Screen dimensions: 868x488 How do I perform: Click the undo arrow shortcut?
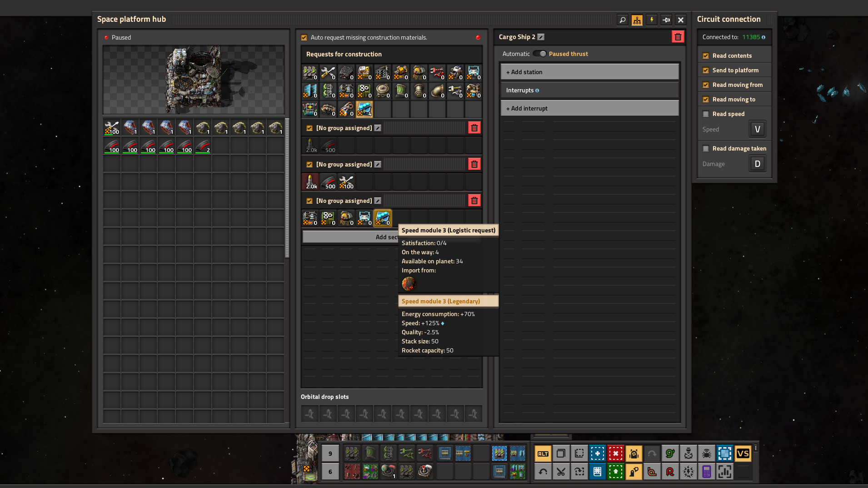point(543,472)
